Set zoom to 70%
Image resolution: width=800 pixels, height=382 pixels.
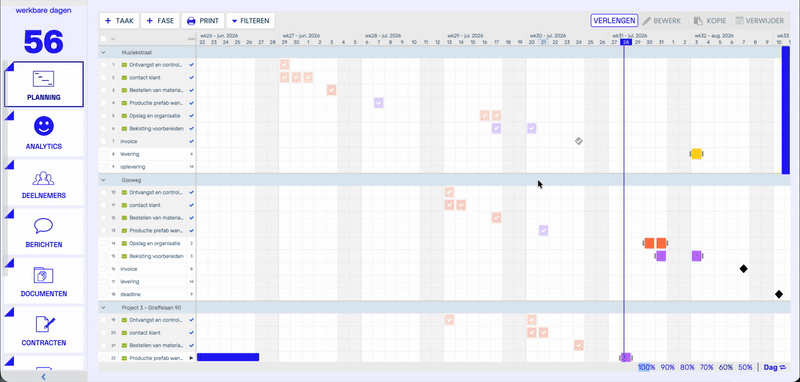tap(707, 367)
